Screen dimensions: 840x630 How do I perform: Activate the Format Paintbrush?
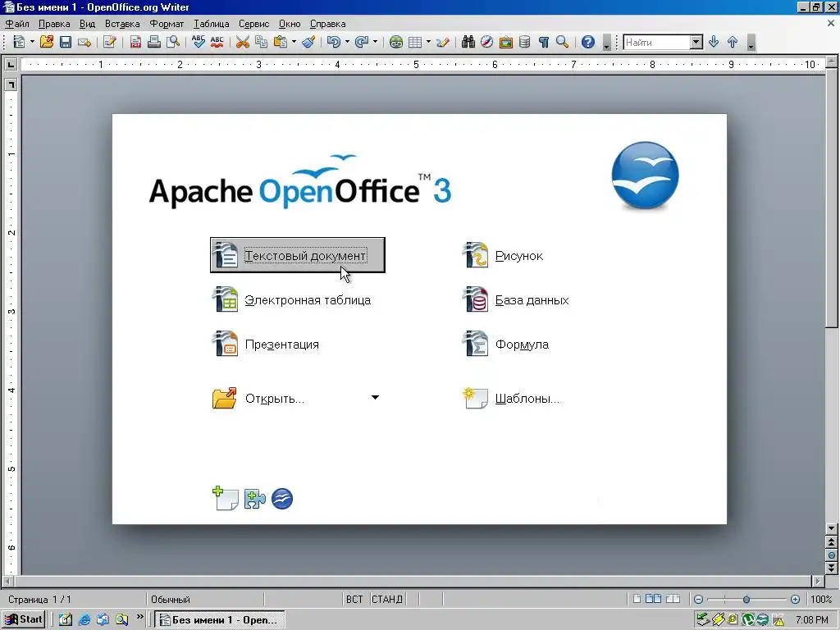[308, 42]
